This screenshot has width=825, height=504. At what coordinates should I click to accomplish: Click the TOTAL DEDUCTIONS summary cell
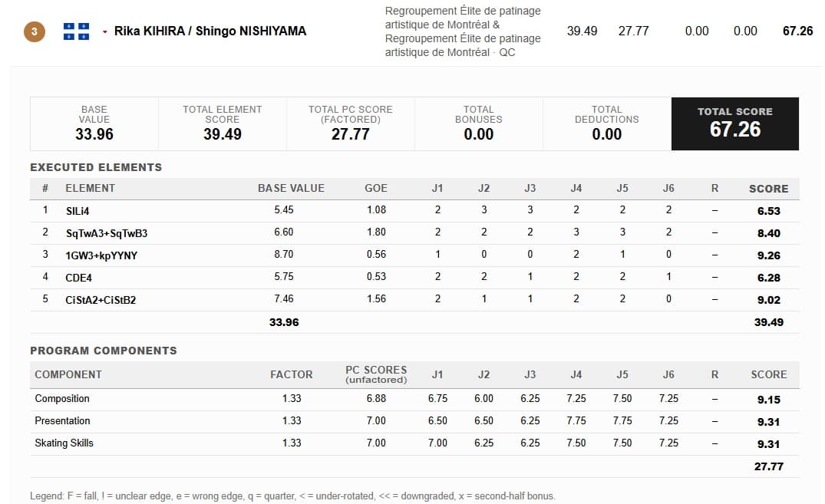[x=606, y=124]
